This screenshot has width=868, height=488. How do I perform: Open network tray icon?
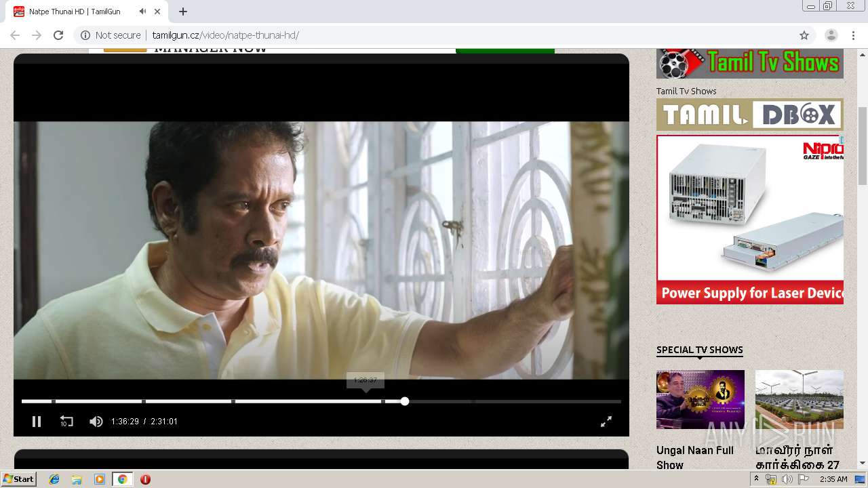[x=771, y=479]
